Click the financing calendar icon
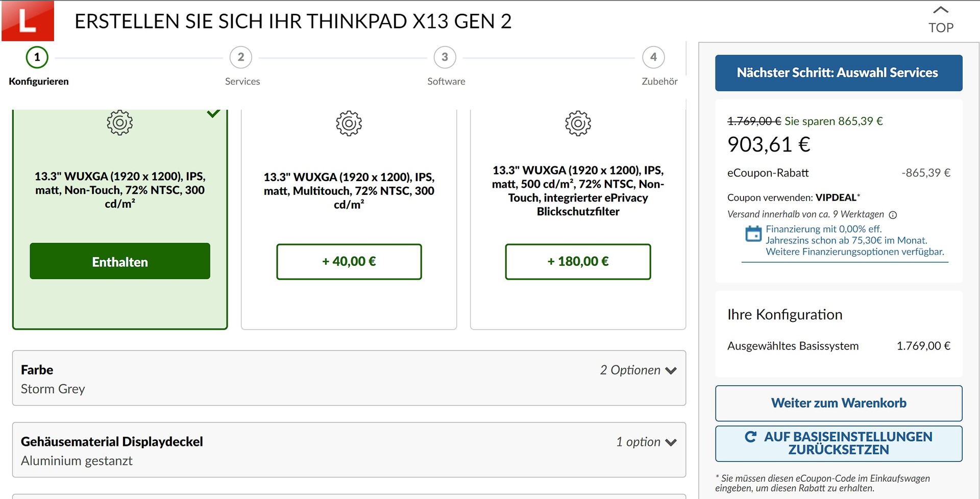Image resolution: width=980 pixels, height=499 pixels. [x=753, y=234]
